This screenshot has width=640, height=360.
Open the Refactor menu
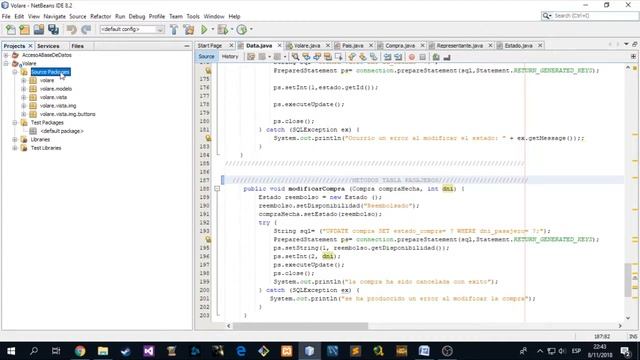[100, 16]
